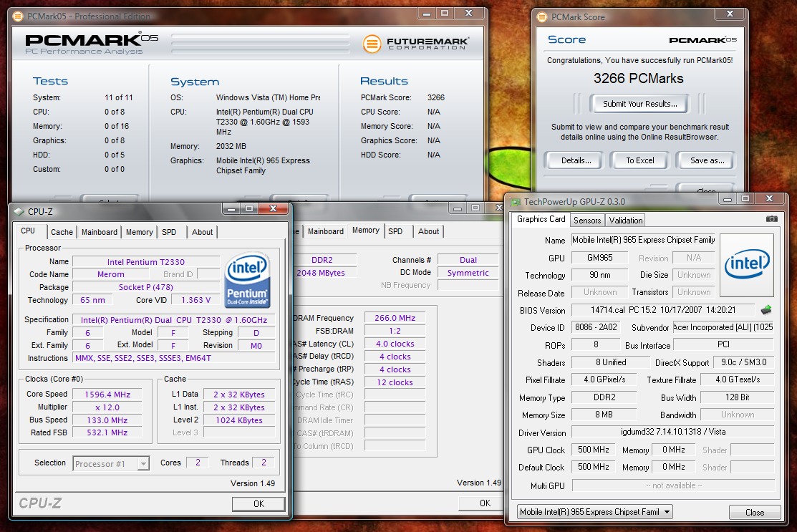797x532 pixels.
Task: Switch to Sensors tab in GPU-Z
Action: point(587,221)
